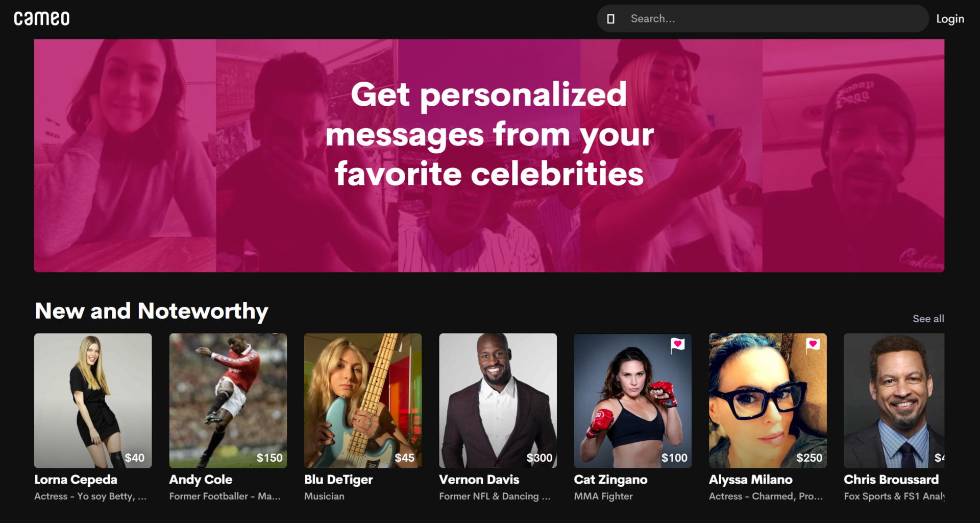Select Andy Cole's photo card
980x523 pixels.
click(x=228, y=400)
